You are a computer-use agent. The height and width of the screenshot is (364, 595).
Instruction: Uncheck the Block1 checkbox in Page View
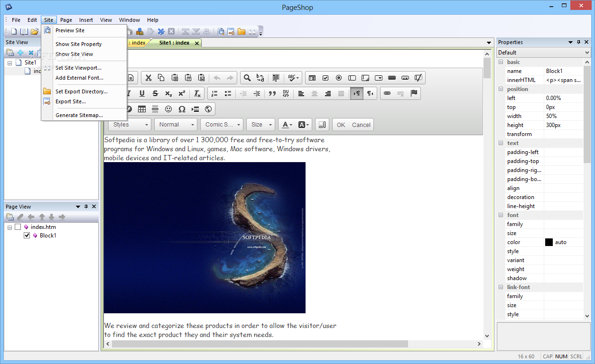point(27,236)
